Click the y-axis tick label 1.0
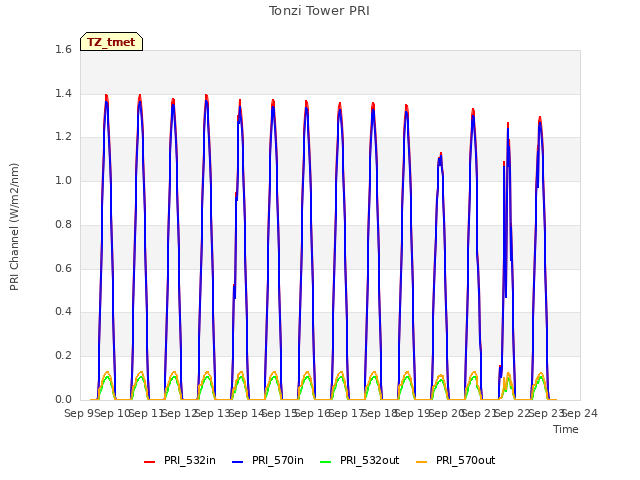Viewport: 640px width, 480px height. [x=63, y=180]
